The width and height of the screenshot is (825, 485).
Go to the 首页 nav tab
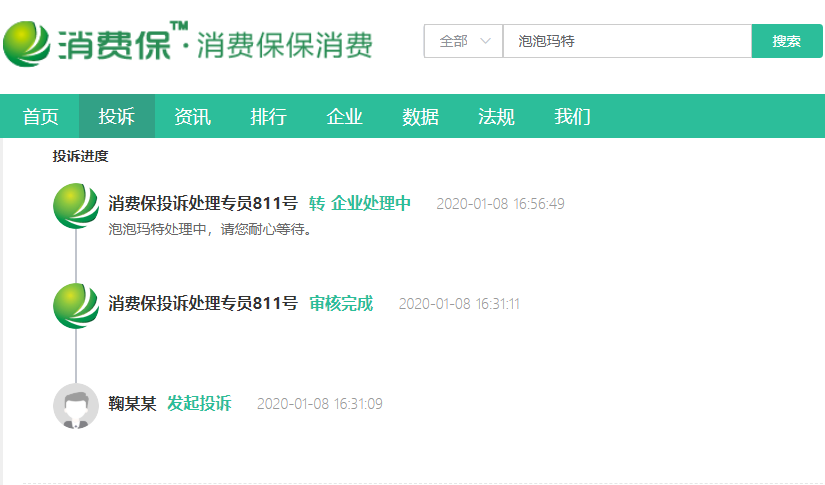point(40,116)
